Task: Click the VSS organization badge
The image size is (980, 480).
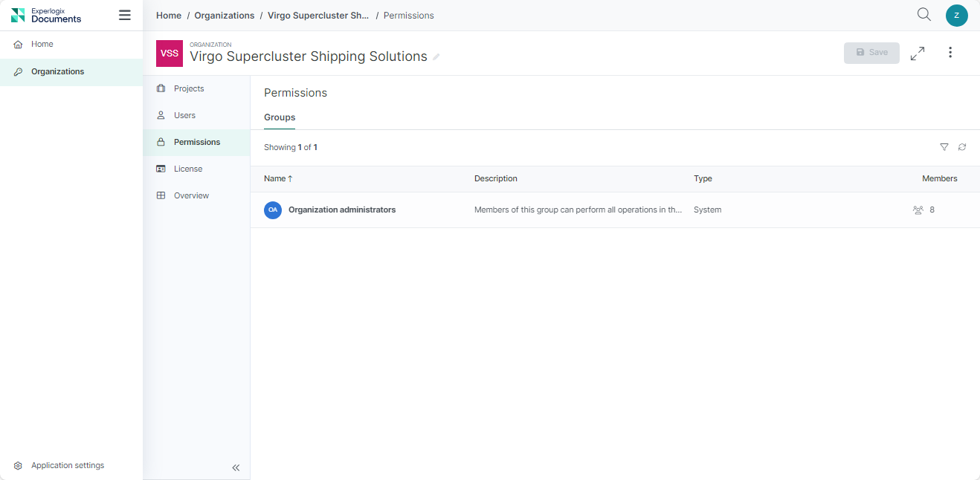Action: pyautogui.click(x=170, y=53)
